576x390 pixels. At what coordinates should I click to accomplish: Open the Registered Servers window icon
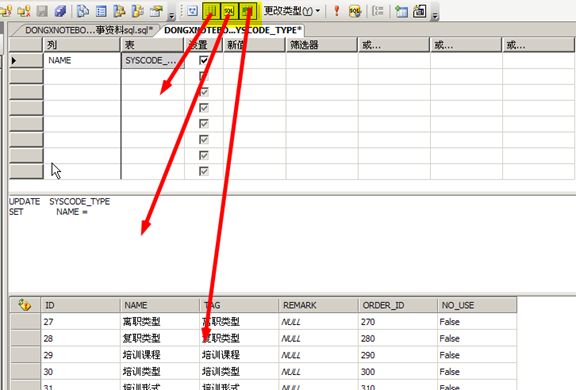click(83, 11)
